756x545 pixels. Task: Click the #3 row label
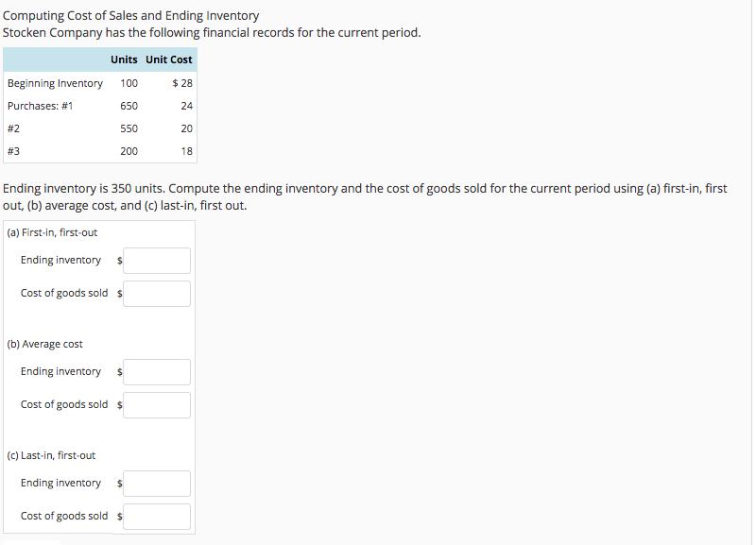click(13, 151)
